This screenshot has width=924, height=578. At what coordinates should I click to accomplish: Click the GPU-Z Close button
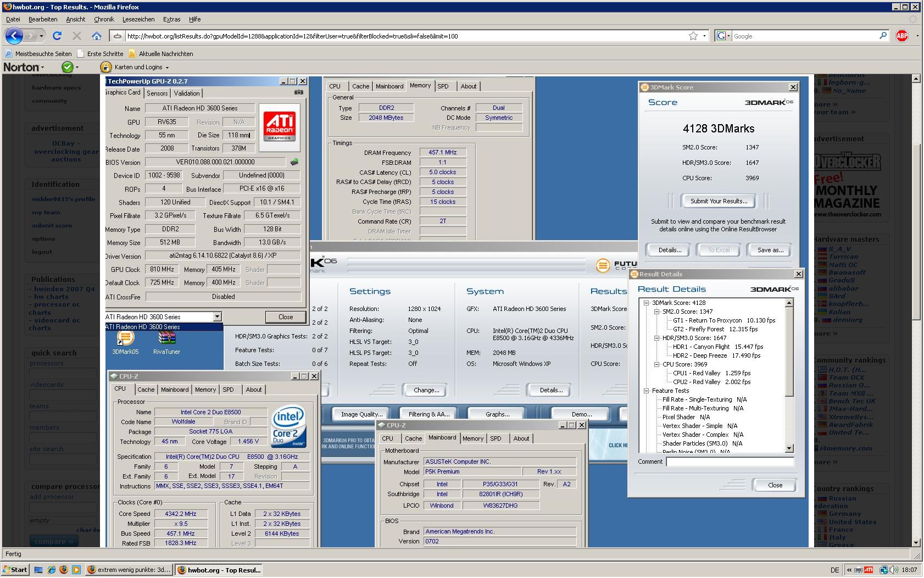[286, 317]
